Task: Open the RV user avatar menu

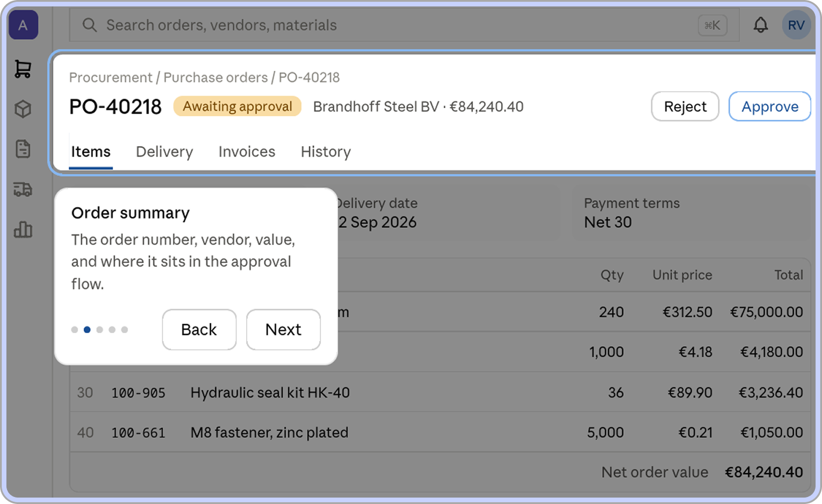Action: tap(796, 25)
